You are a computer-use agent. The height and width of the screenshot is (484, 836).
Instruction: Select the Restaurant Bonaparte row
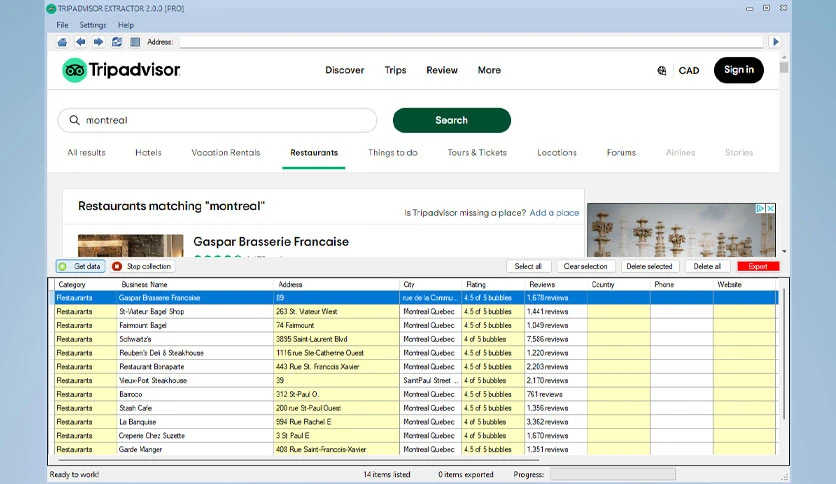click(415, 367)
